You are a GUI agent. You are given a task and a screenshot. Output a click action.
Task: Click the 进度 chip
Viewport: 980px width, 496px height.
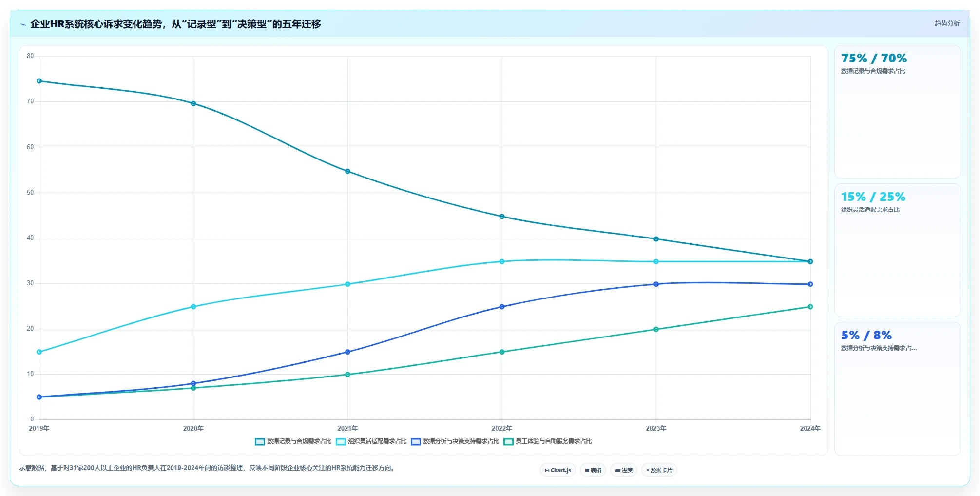[x=624, y=470]
